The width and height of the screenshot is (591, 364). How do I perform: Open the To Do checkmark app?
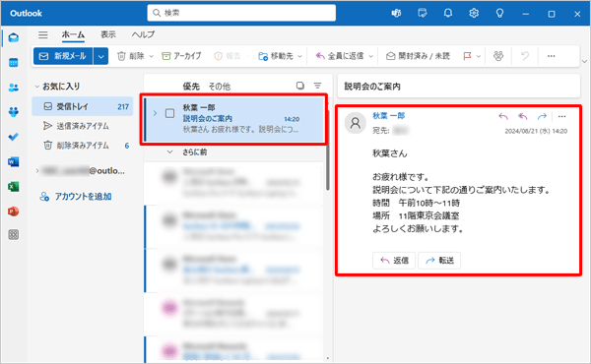tap(14, 137)
